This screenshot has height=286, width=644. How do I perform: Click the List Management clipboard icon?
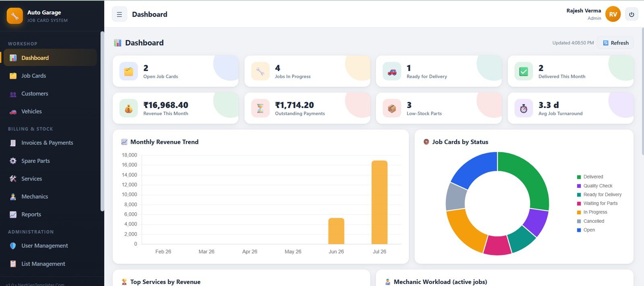click(x=13, y=264)
